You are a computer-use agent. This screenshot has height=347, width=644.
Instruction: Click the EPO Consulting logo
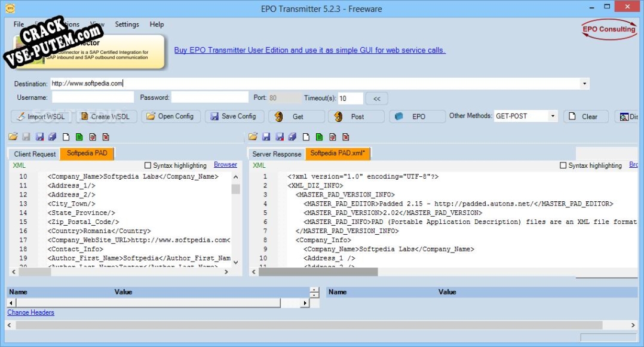click(x=609, y=29)
